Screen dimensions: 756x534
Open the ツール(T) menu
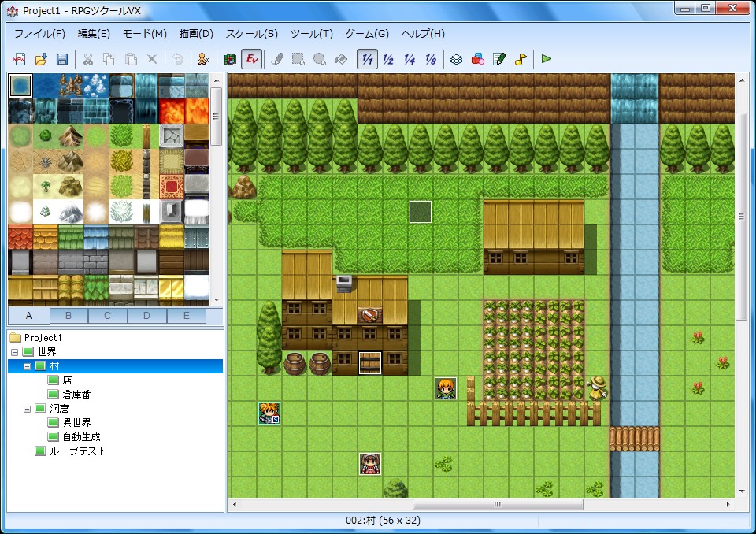point(312,34)
